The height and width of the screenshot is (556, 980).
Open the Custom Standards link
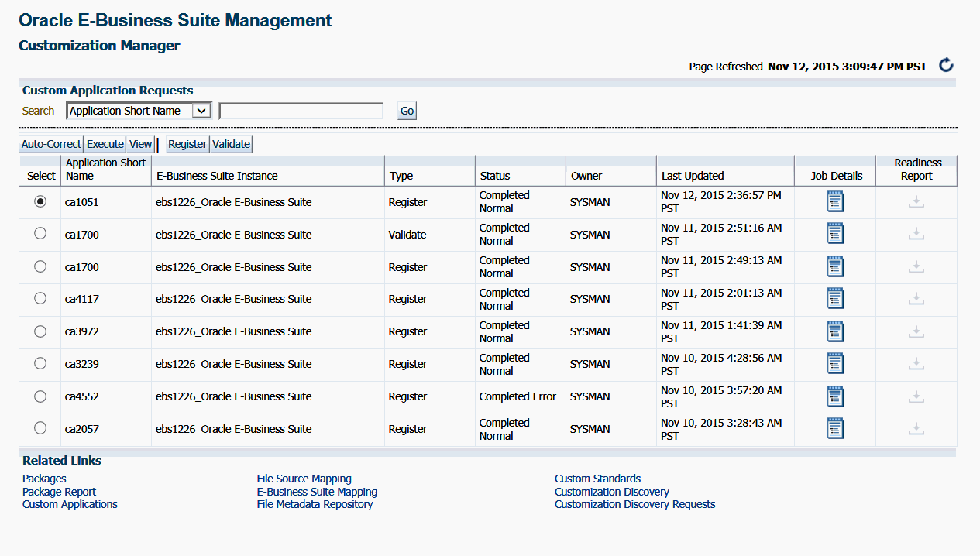tap(598, 479)
